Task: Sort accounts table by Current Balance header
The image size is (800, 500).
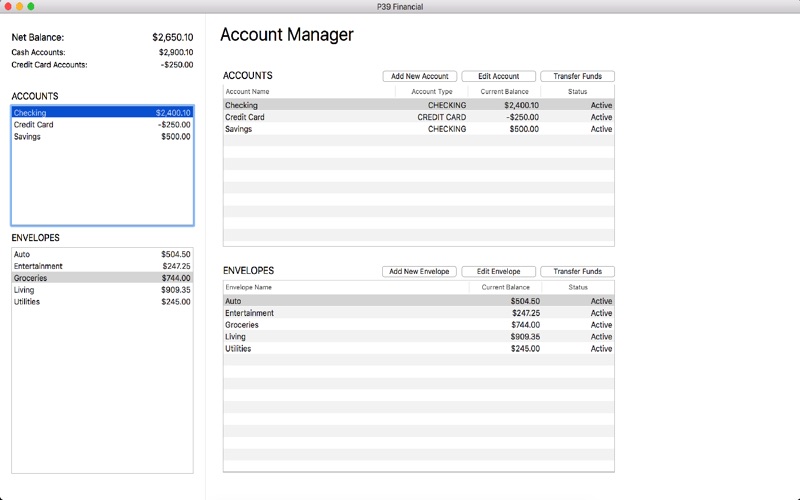Action: click(x=504, y=92)
